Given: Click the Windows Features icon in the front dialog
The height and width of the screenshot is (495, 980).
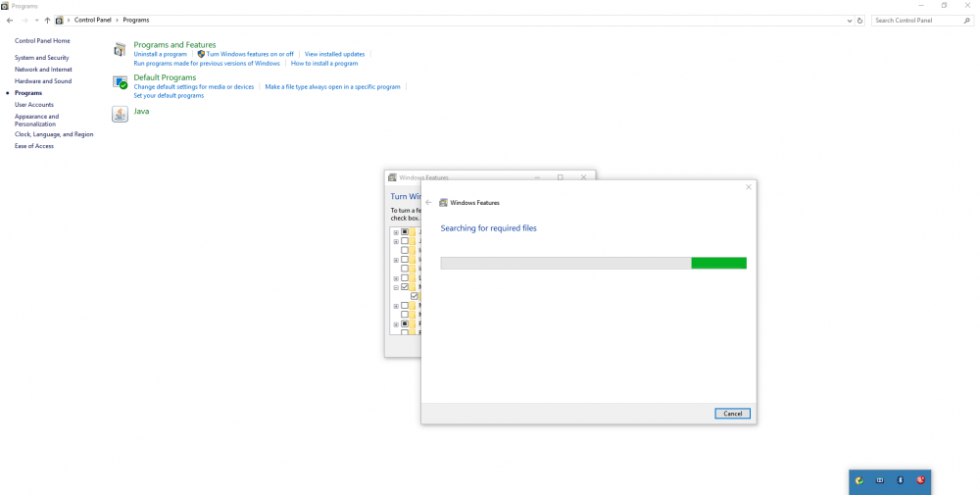Looking at the screenshot, I should (444, 203).
